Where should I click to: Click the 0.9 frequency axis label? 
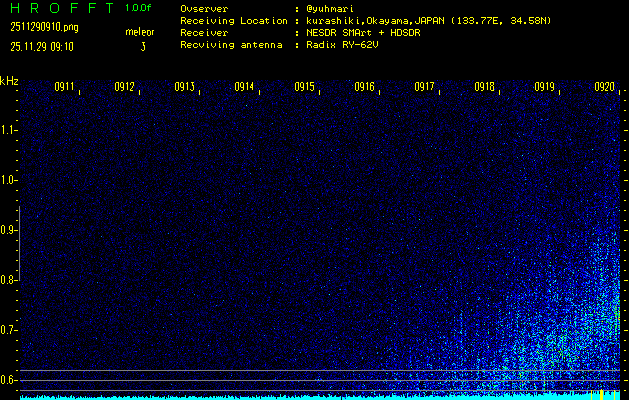coord(9,230)
